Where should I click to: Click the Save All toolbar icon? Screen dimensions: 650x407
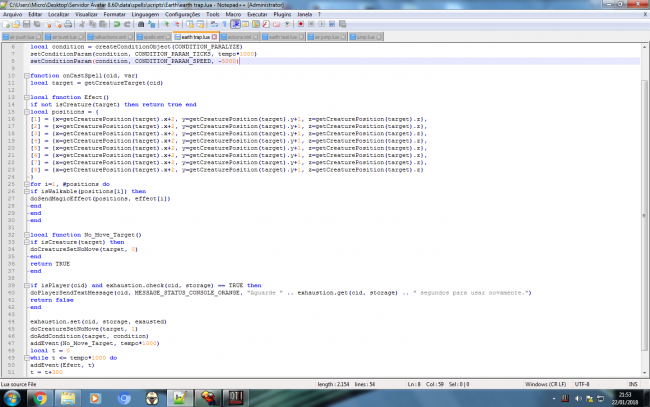[37, 24]
